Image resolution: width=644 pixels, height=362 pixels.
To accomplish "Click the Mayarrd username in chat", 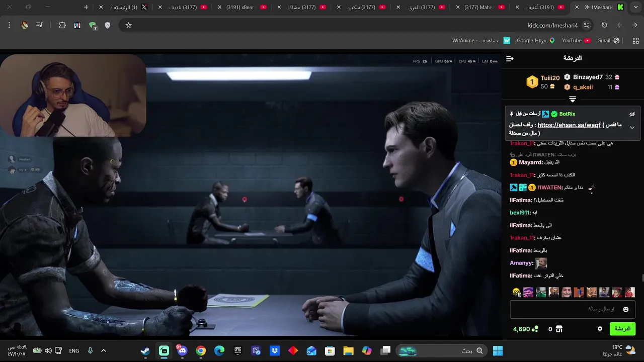I will [531, 162].
